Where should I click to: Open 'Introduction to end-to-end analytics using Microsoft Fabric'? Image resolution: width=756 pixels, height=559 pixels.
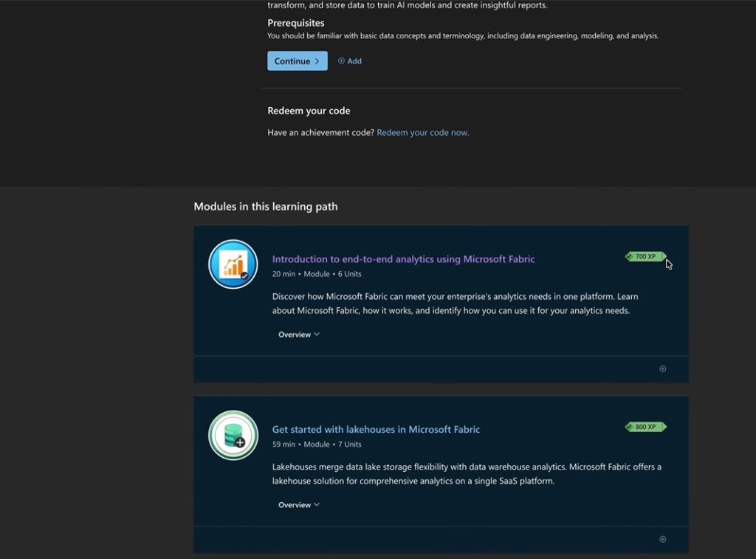[x=403, y=259]
